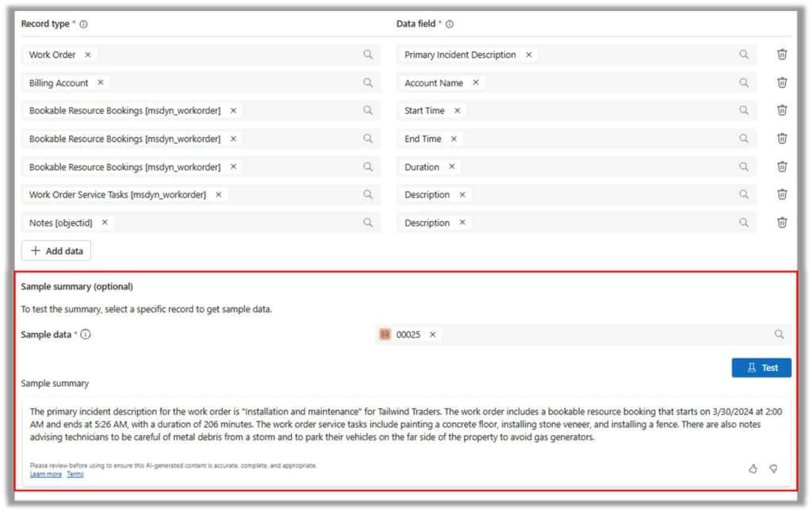
Task: Delete the Account Name mapping row
Action: point(782,82)
